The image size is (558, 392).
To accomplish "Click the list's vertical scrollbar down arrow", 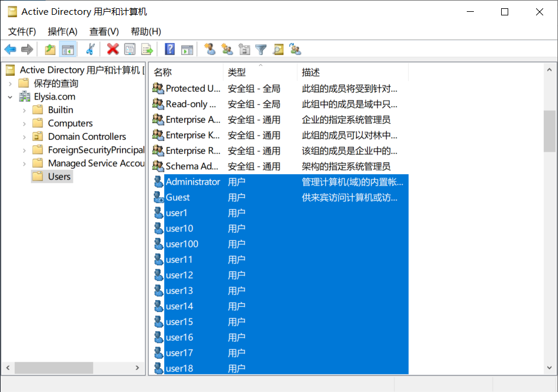I will [x=550, y=368].
